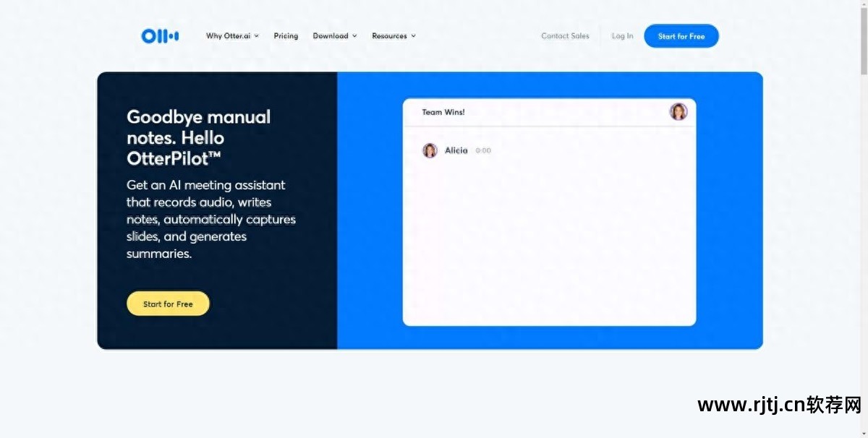Go to Log In
The width and height of the screenshot is (868, 438).
pyautogui.click(x=622, y=36)
